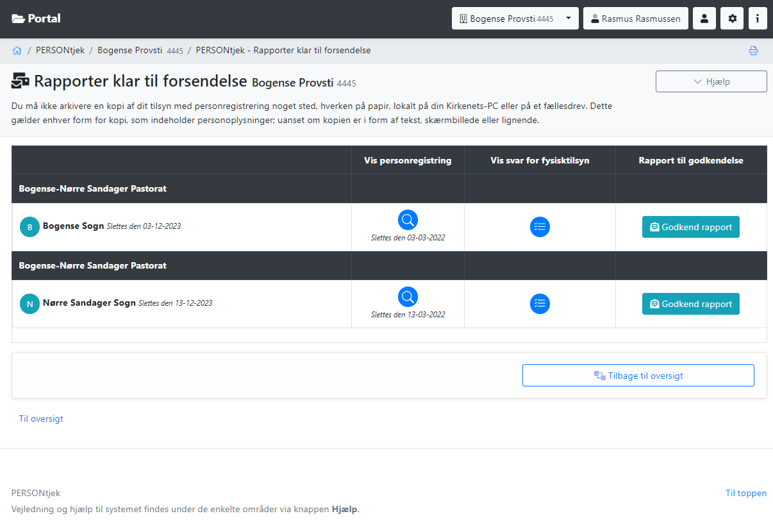Click the current page breadcrumb text
The height and width of the screenshot is (532, 773).
pos(283,50)
